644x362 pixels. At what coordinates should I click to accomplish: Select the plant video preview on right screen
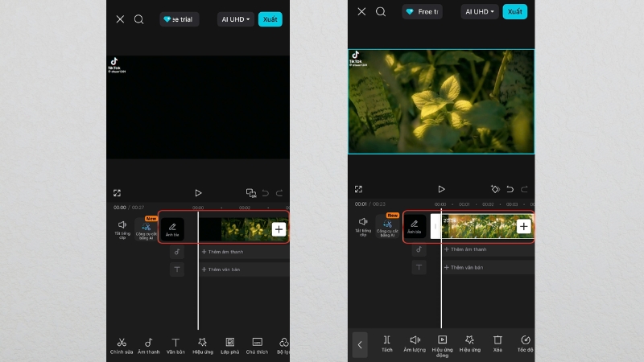tap(441, 102)
